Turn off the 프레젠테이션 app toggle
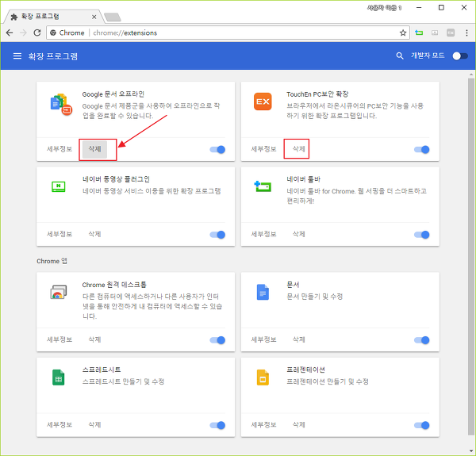The height and width of the screenshot is (456, 476). [422, 425]
